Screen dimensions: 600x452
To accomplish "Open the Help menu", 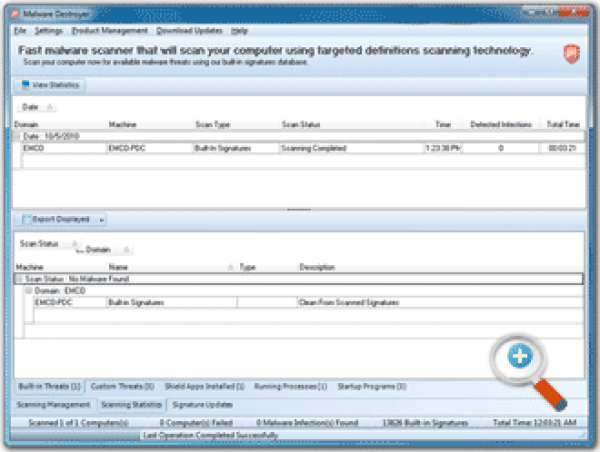I will pos(240,31).
